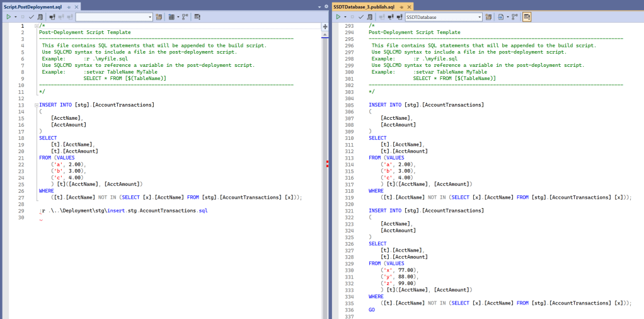Click the Results as Grid icon in left toolbar
Viewport: 644px width, 319px height.
(171, 17)
